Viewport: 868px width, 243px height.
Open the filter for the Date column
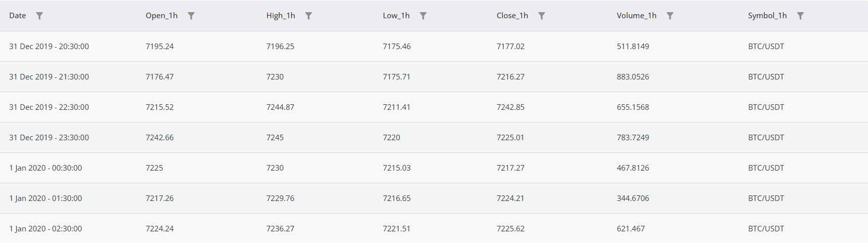pyautogui.click(x=39, y=16)
